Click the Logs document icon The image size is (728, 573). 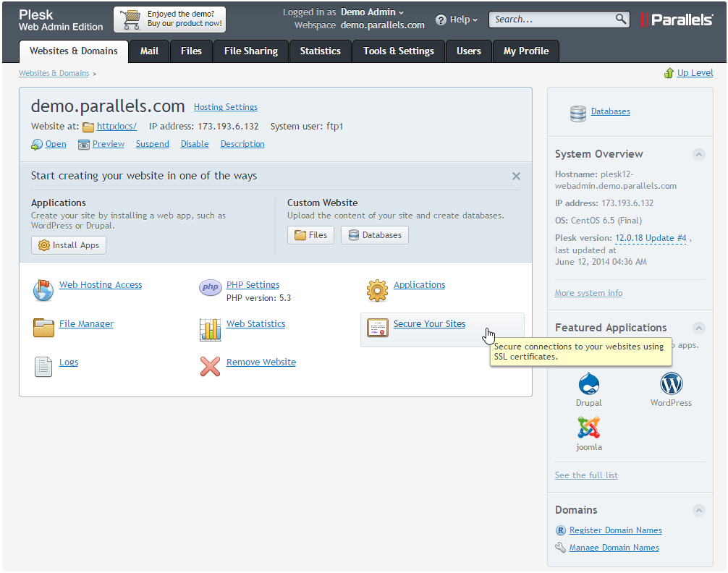pyautogui.click(x=43, y=367)
